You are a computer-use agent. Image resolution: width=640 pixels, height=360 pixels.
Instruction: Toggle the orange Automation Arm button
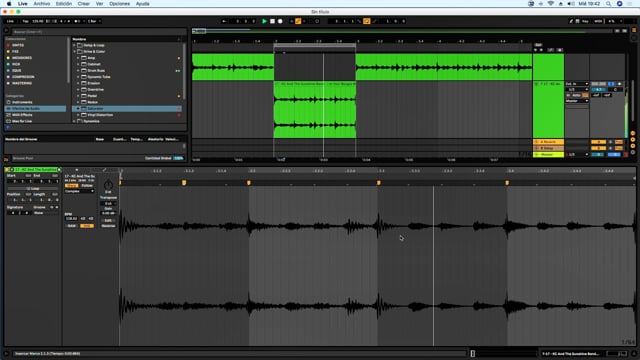click(x=298, y=21)
